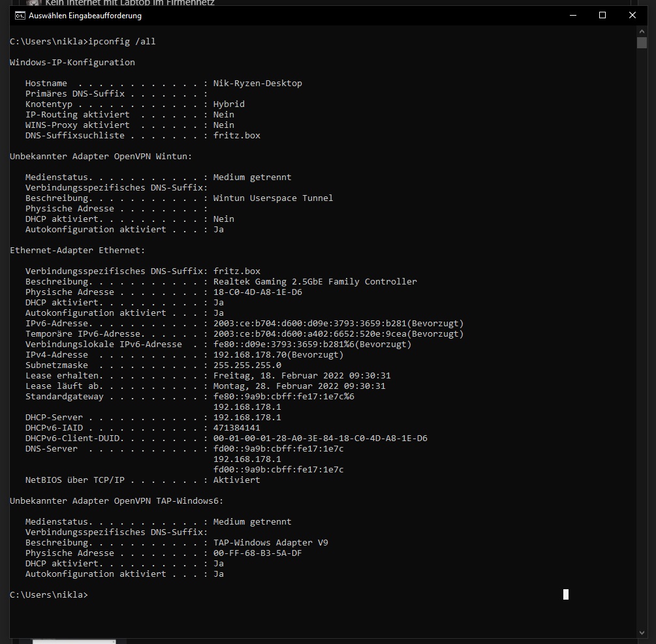Maximize the Eingabeaufforderung window

click(602, 16)
